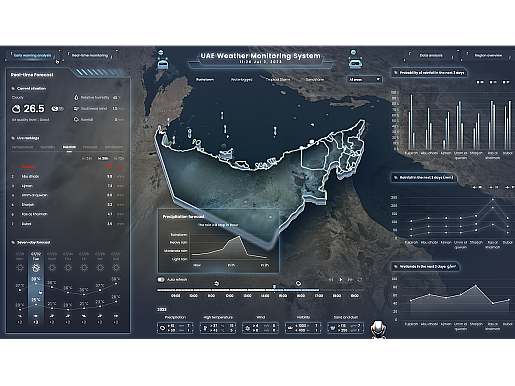Viewport: 515px width, 386px height.
Task: Click the Visibility warning card icon
Action: [290, 328]
